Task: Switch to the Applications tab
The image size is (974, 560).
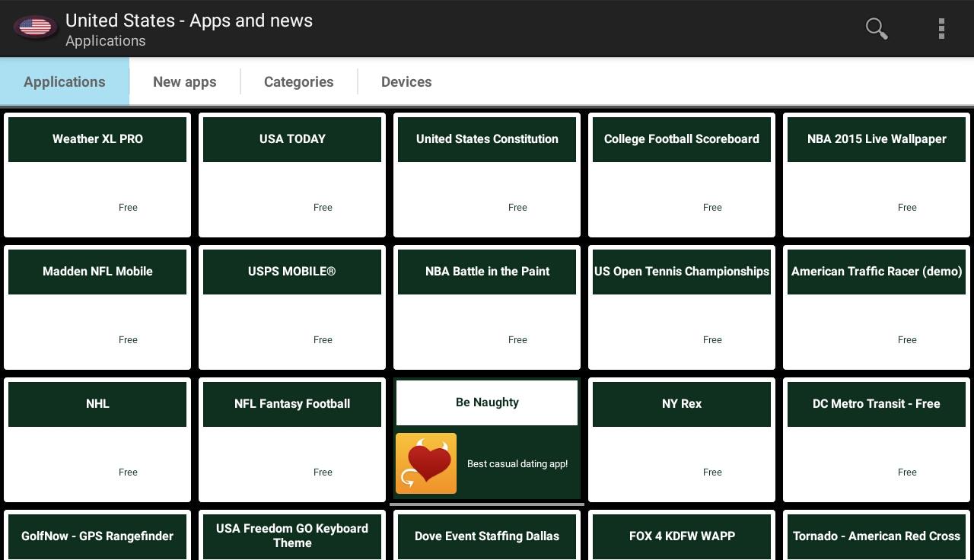Action: click(x=65, y=81)
